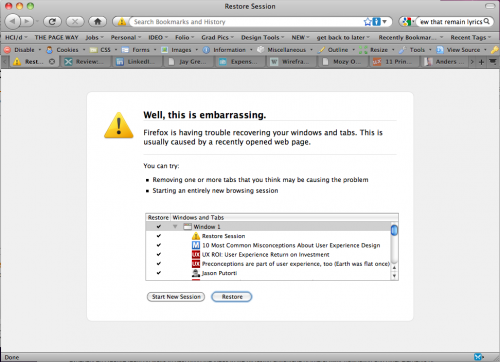Open the Personal bookmarks folder
Image resolution: width=500 pixels, height=362 pixels.
tap(126, 37)
